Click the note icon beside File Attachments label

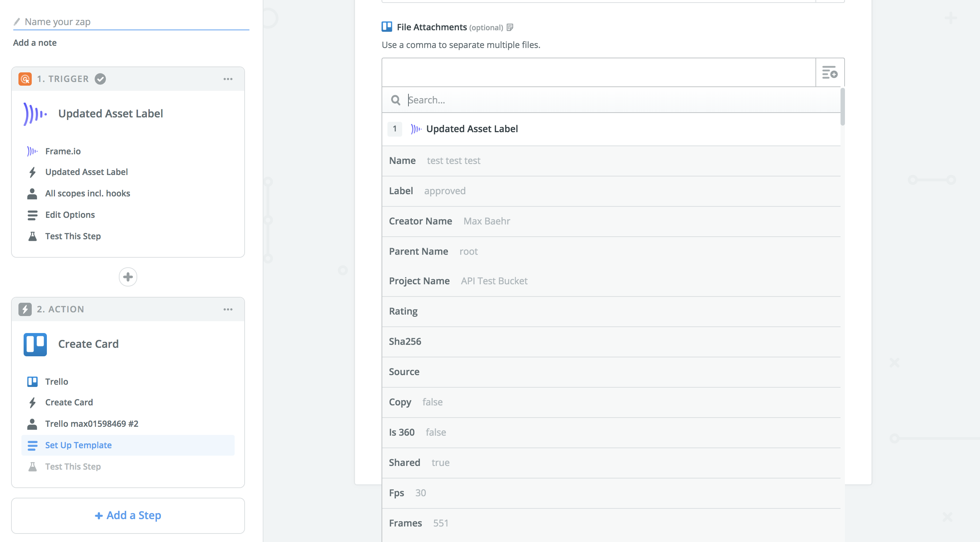click(510, 27)
